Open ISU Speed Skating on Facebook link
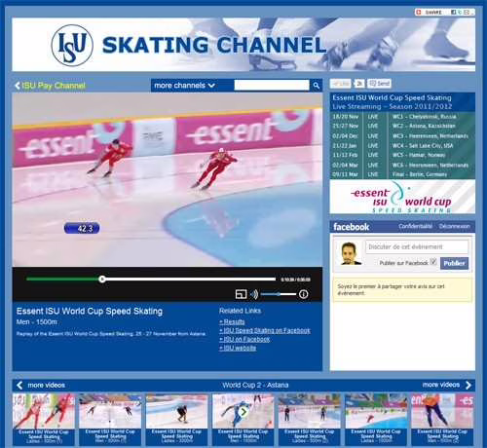Image resolution: width=487 pixels, height=448 pixels. pos(265,330)
